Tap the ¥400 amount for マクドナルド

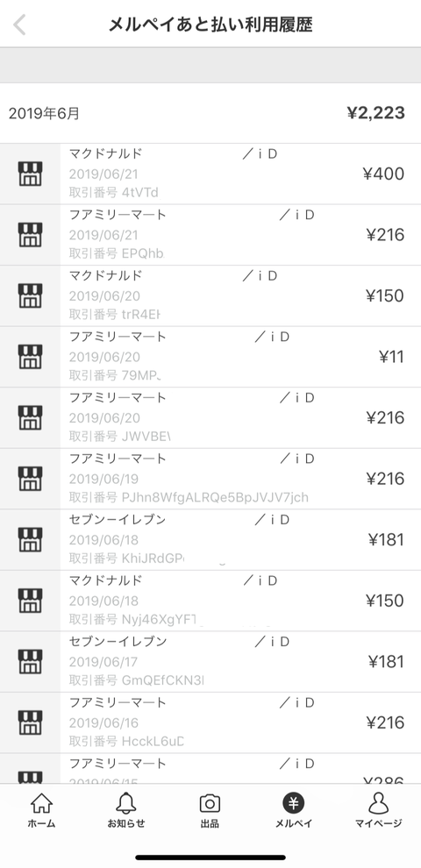pos(383,174)
